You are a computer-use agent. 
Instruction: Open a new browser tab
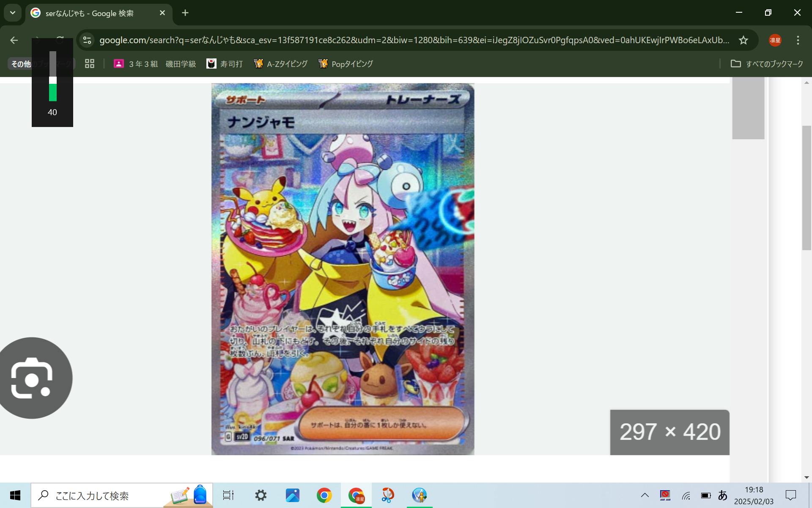click(x=185, y=13)
